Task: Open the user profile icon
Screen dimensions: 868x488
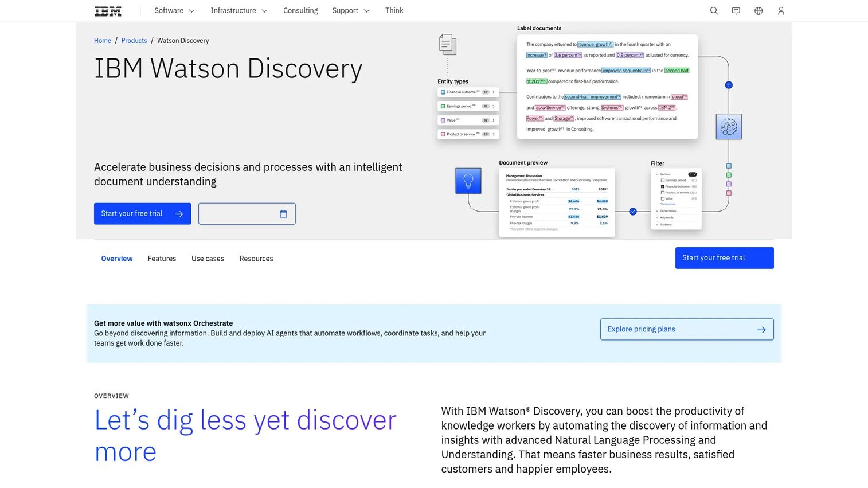Action: click(781, 11)
